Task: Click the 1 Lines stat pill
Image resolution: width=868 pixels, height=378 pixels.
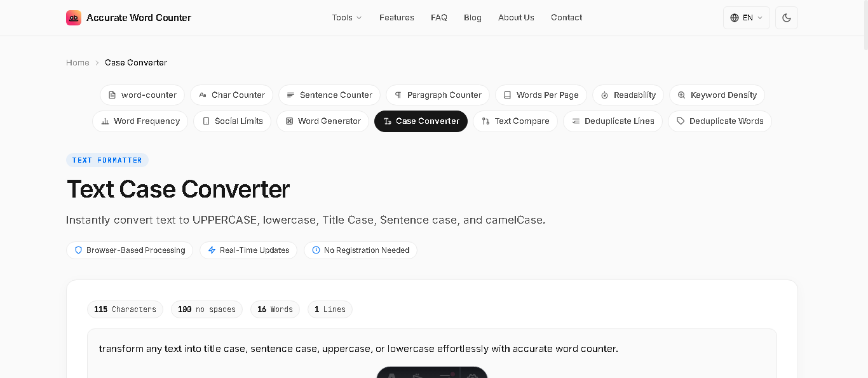Action: [x=330, y=309]
